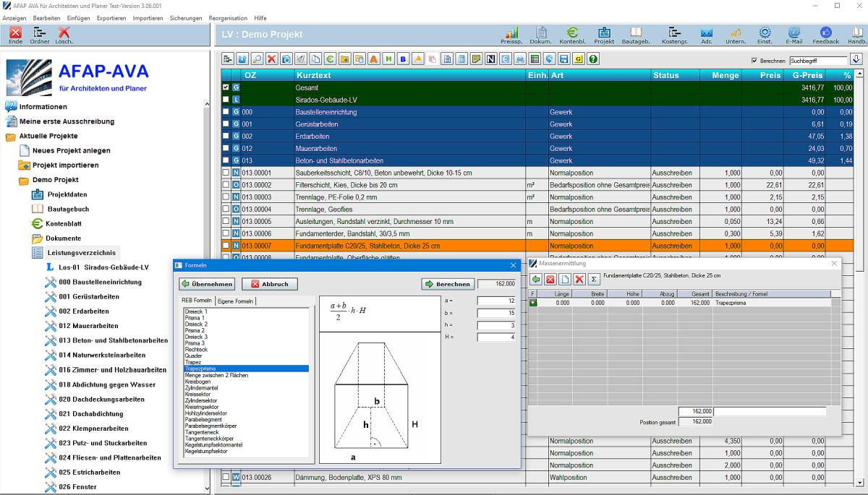Click the Ordner tree icon at the top left
The height and width of the screenshot is (495, 868).
pos(40,35)
